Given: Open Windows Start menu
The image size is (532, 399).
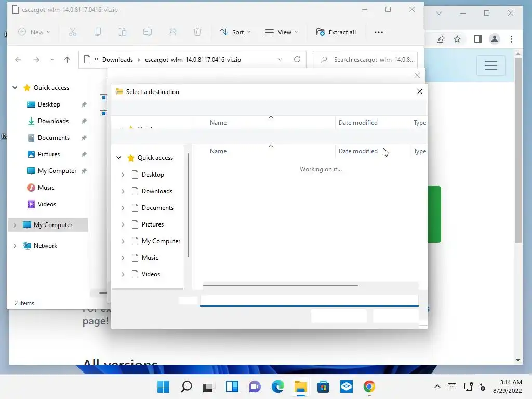Looking at the screenshot, I should pos(163,387).
